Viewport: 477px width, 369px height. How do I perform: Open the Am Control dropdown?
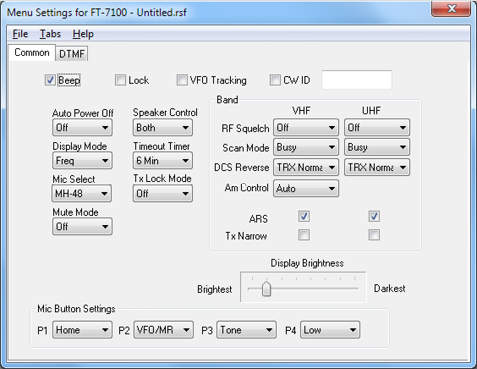306,188
